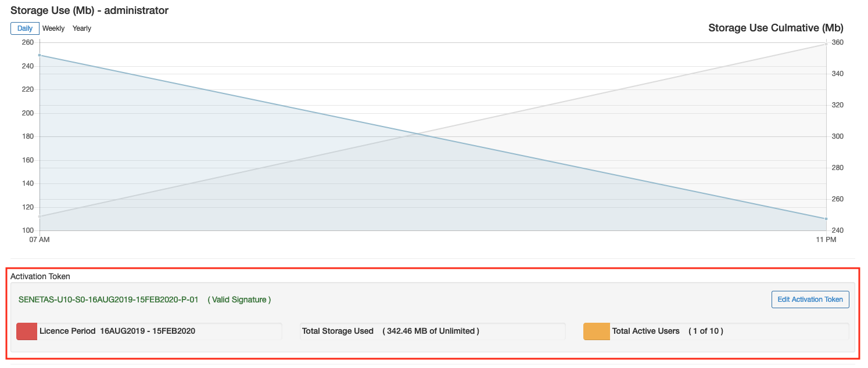Click the gray cumulative point at 07 AM
This screenshot has height=368, width=868.
click(40, 217)
